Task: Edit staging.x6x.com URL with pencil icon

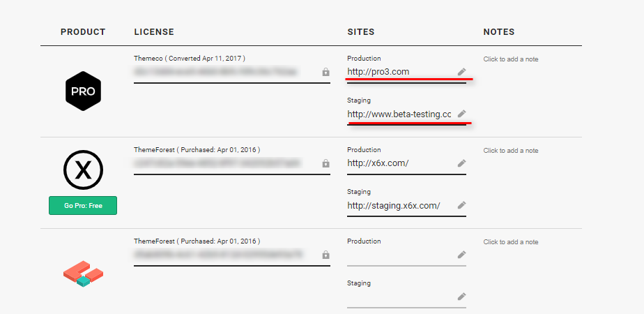Action: 461,204
